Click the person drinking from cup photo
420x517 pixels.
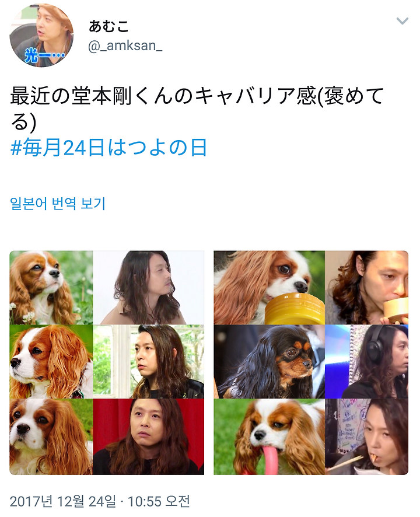coord(366,288)
